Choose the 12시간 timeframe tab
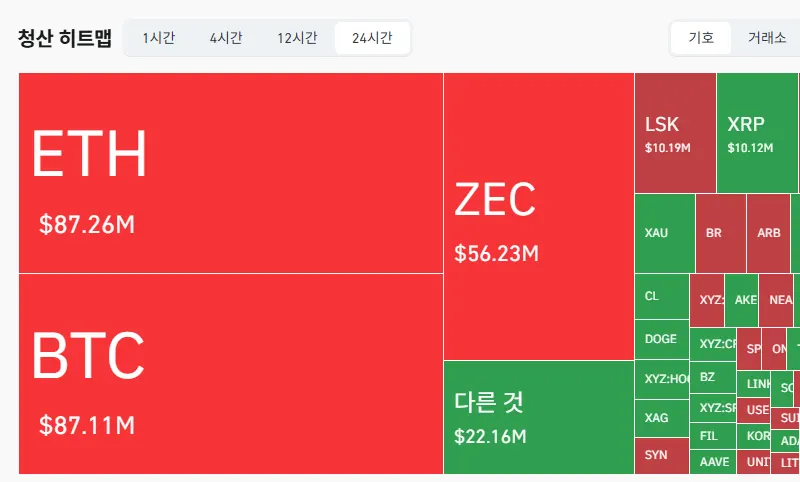800x482 pixels. point(297,38)
